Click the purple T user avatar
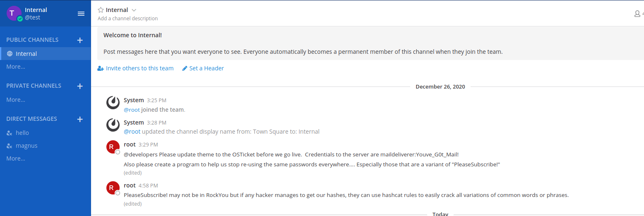The image size is (644, 216). click(14, 13)
